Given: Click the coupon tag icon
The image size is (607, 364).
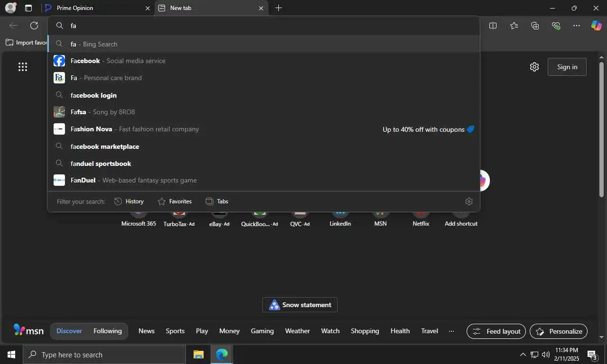Looking at the screenshot, I should [x=470, y=129].
